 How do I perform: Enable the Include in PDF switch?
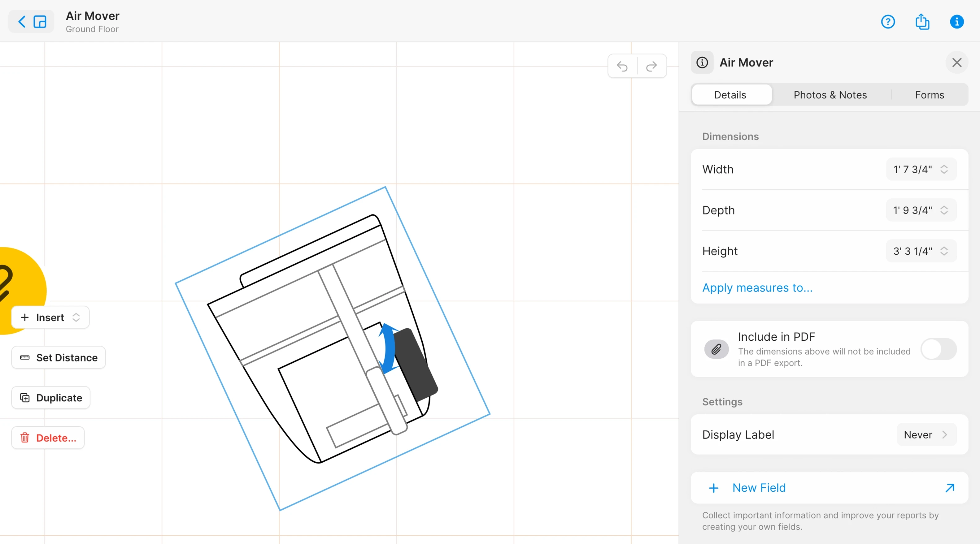pyautogui.click(x=938, y=349)
